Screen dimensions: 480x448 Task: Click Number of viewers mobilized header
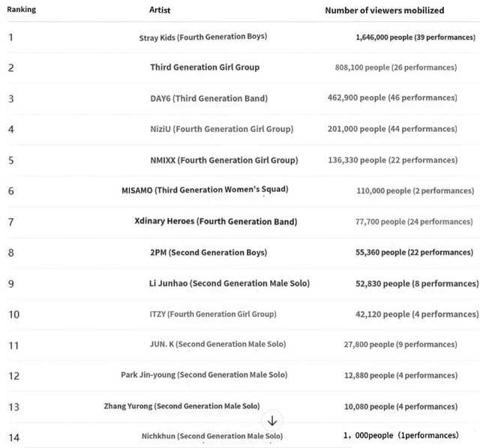(385, 10)
